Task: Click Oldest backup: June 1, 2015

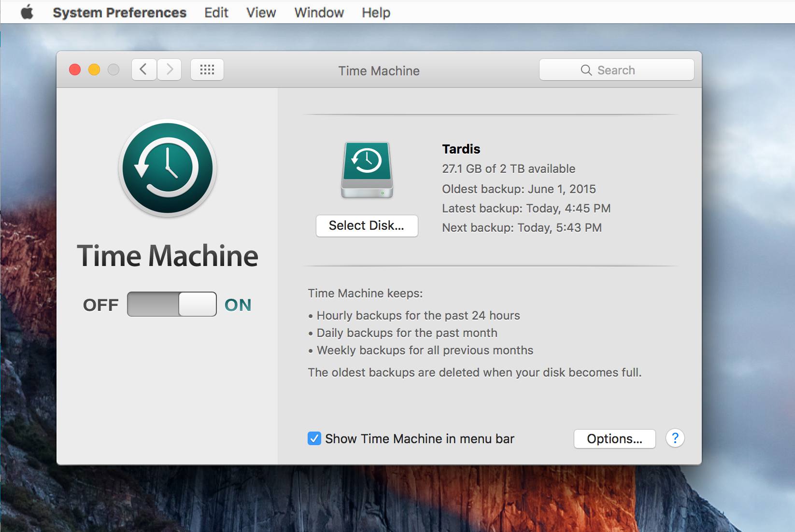Action: pos(519,189)
